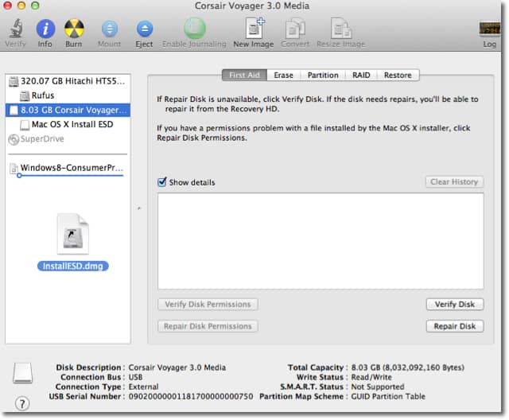Eject the selected disk via toolbar
509x420 pixels.
144,29
